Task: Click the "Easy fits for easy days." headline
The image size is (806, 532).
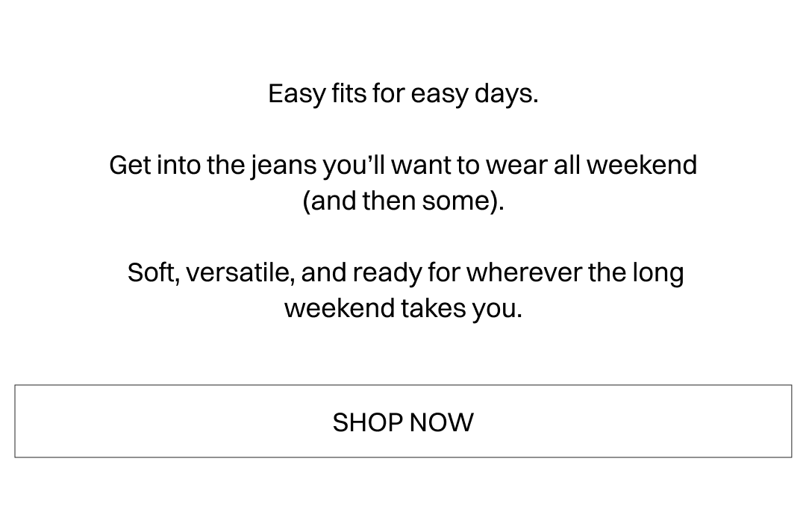Action: 403,94
